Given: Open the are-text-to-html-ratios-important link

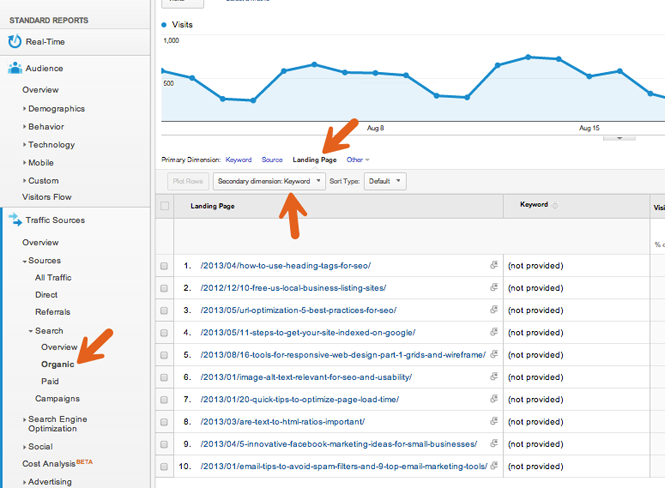Looking at the screenshot, I should [282, 422].
